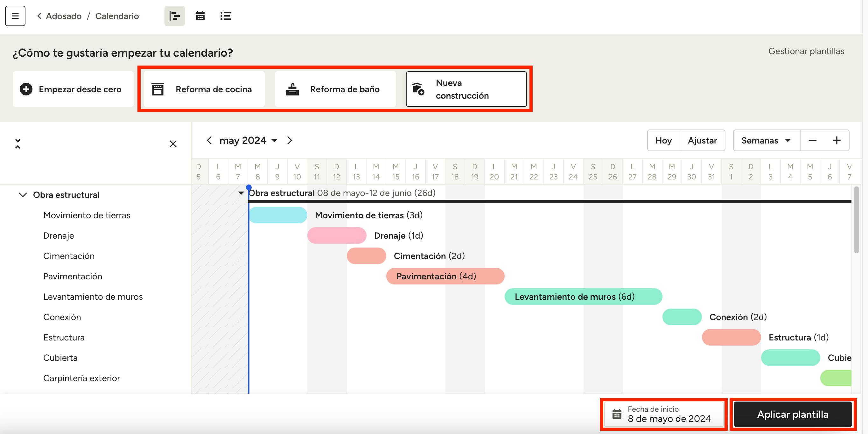The image size is (868, 434).
Task: Select Reforma de baño template
Action: pyautogui.click(x=335, y=89)
